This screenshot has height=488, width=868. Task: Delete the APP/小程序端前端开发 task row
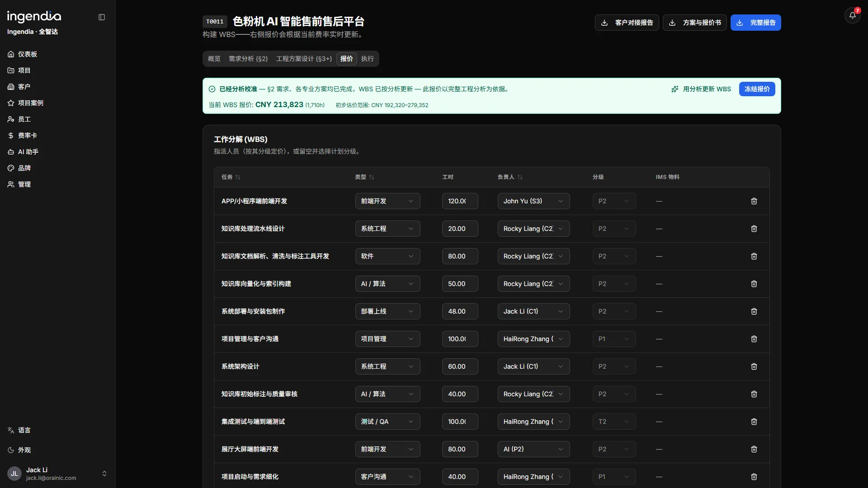point(754,201)
